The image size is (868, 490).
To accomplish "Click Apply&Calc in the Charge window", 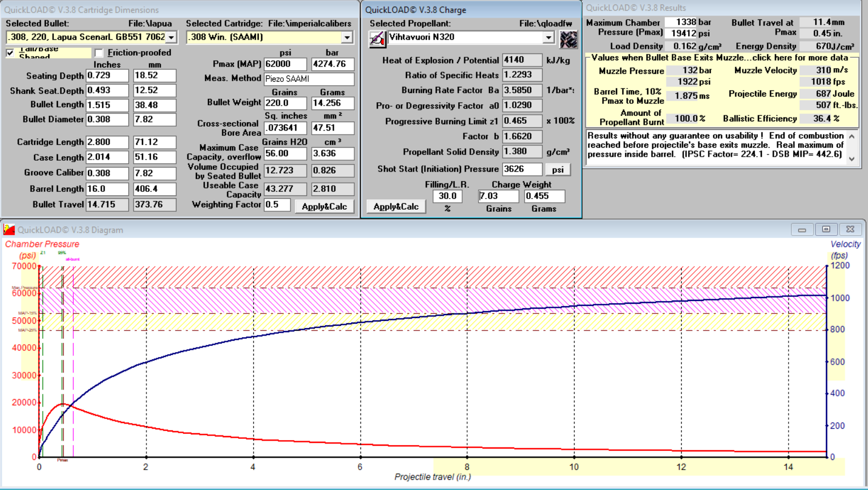I will pos(396,207).
